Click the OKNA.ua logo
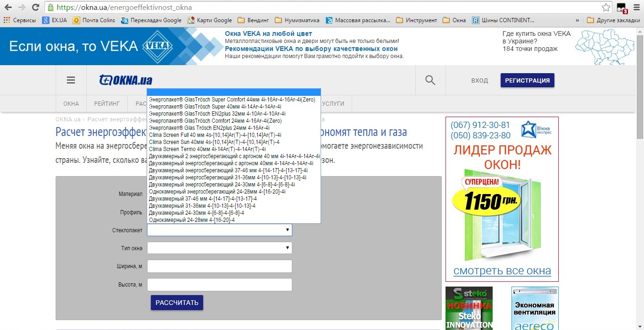 click(x=126, y=80)
